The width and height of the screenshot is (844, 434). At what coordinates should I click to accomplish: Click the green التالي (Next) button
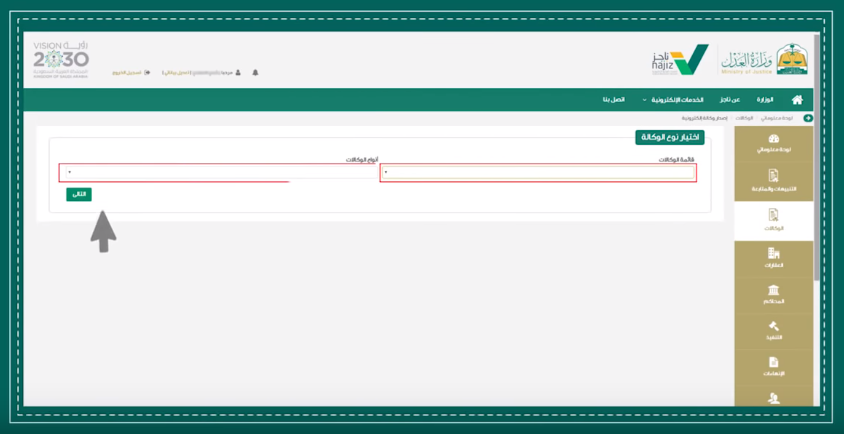coord(79,194)
